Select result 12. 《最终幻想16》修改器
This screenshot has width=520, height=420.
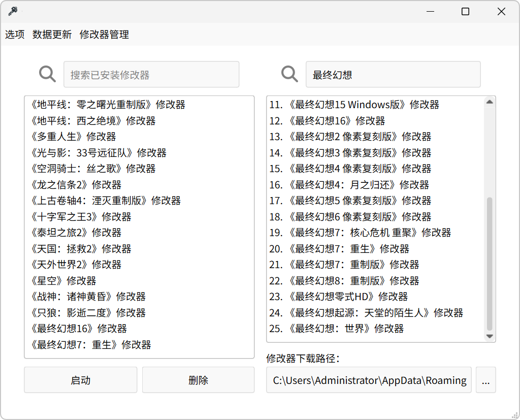[375, 120]
